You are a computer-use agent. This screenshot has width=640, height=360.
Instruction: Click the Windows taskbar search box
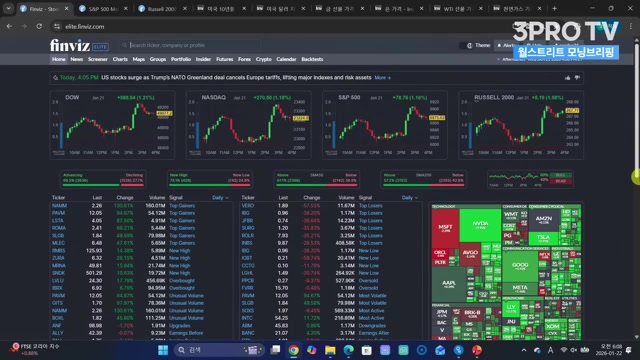[219, 350]
